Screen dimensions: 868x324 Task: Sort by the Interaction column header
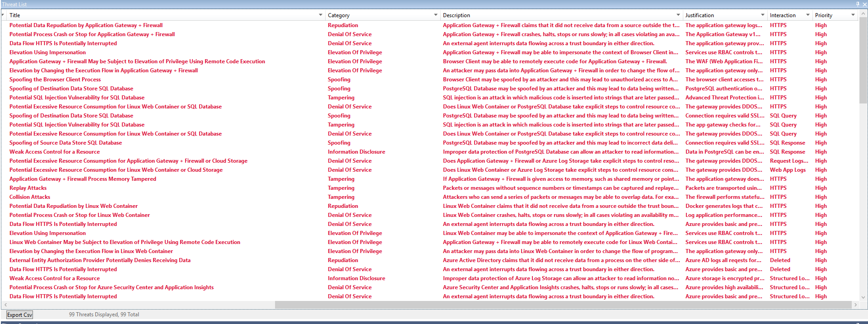(783, 15)
